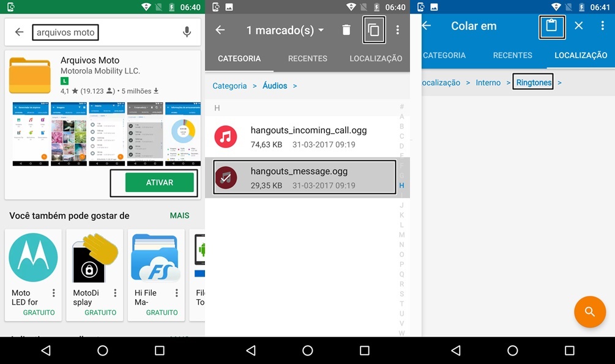Switch to LOCALIZAÇÃO tab in middle screen
Viewport: 615px width, 364px height.
tap(376, 59)
